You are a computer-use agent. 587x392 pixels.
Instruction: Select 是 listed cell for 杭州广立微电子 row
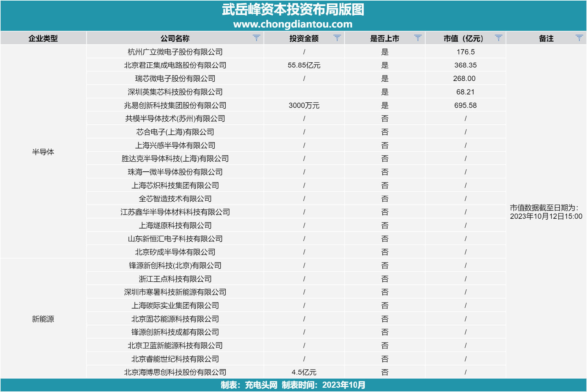coord(385,52)
